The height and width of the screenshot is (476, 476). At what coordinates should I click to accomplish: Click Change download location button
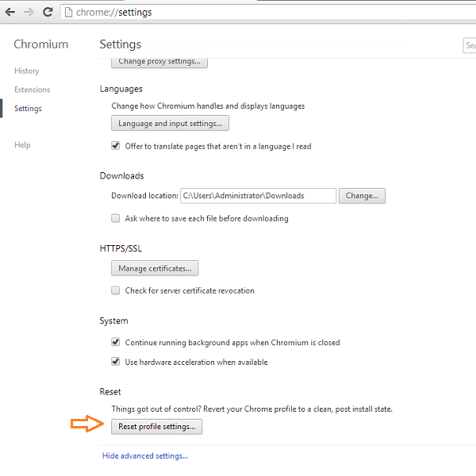(362, 196)
